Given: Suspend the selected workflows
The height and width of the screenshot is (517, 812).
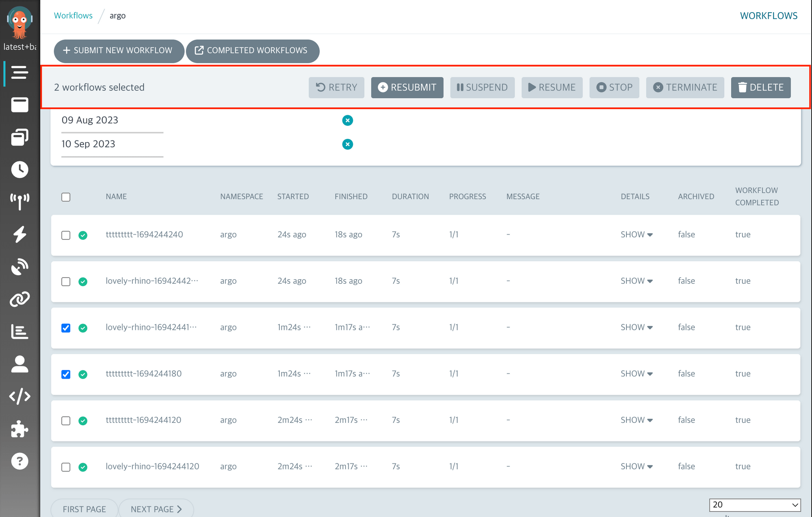Looking at the screenshot, I should tap(482, 87).
